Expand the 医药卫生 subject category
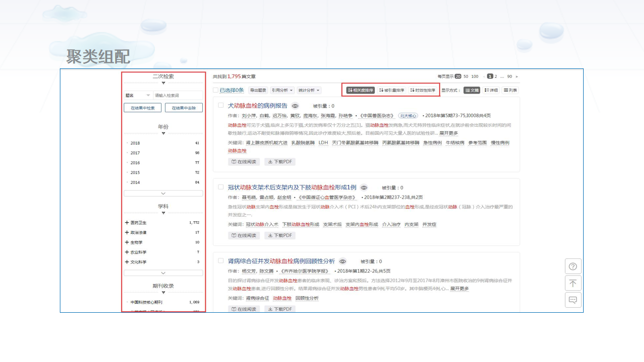 [127, 223]
